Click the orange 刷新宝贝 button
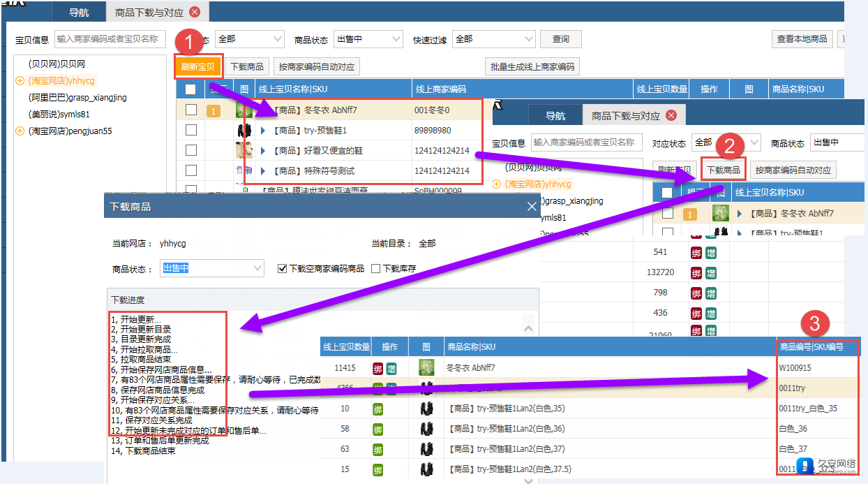868x484 pixels. tap(198, 67)
